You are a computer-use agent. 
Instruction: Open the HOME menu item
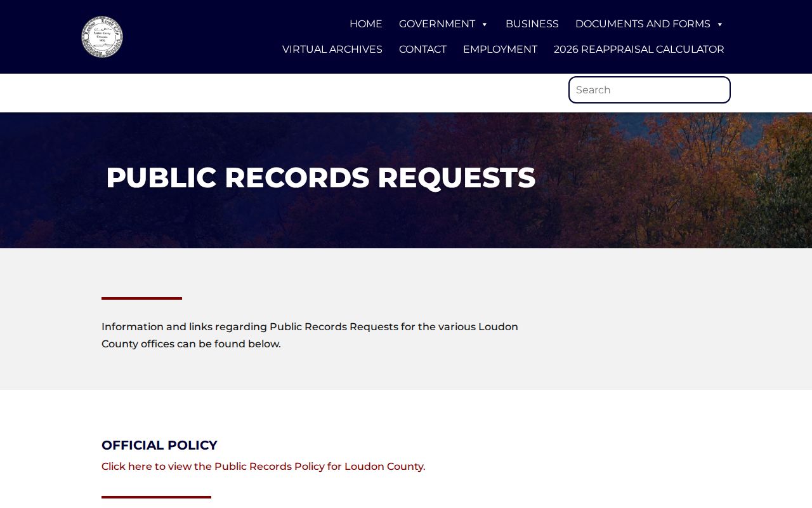pos(366,24)
